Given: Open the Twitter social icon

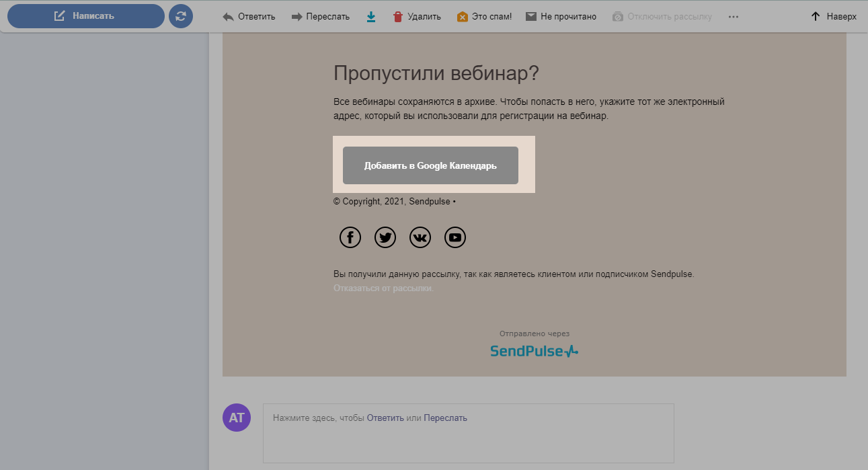Looking at the screenshot, I should click(x=385, y=237).
